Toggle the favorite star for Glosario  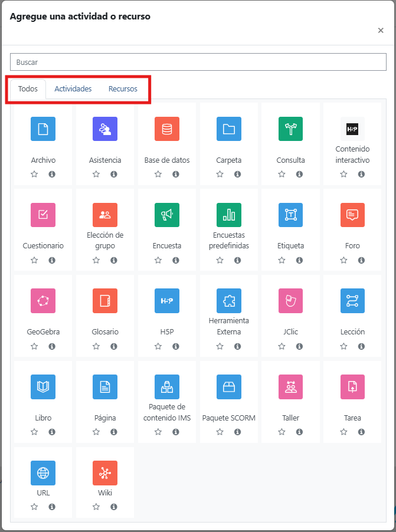coord(96,346)
